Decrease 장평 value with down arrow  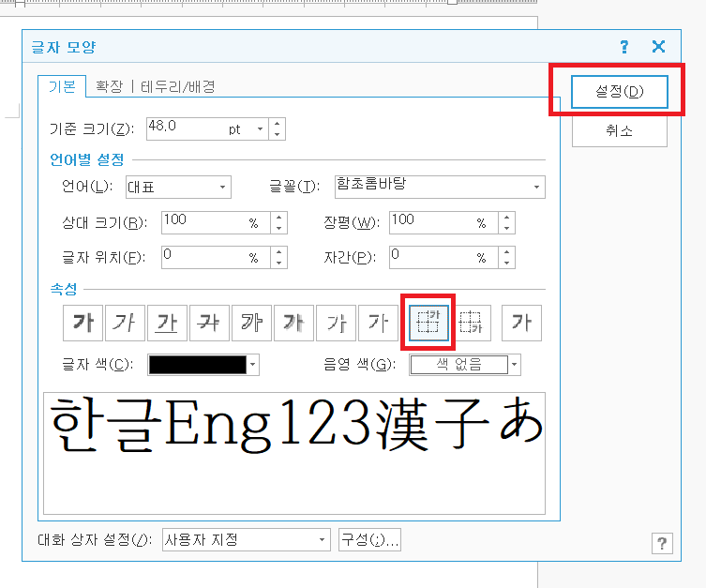(x=507, y=228)
